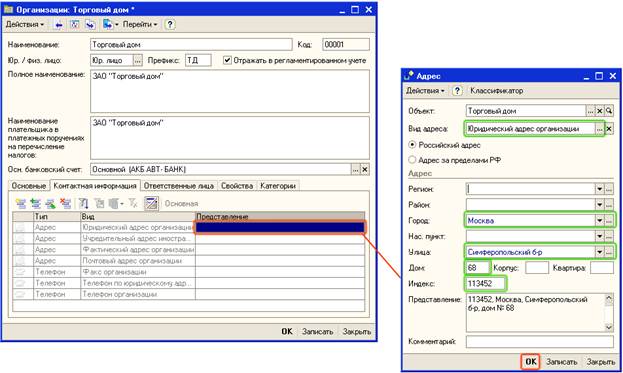623x373 pixels.
Task: Click the Квартира input field
Action: tap(602, 268)
